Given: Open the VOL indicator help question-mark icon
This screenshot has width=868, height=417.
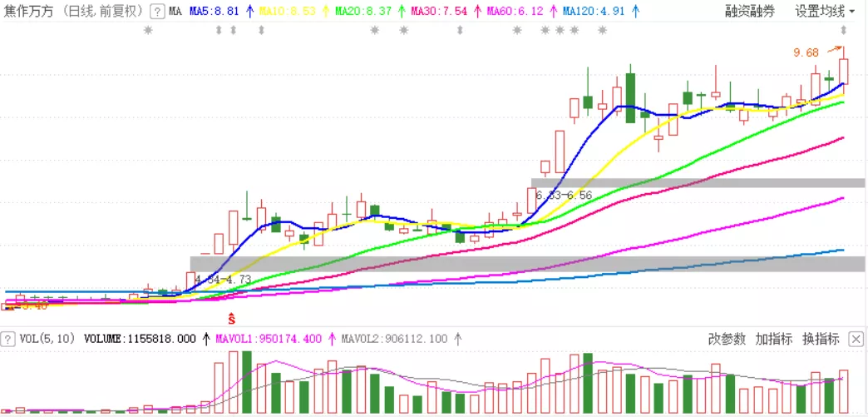Looking at the screenshot, I should tap(7, 339).
